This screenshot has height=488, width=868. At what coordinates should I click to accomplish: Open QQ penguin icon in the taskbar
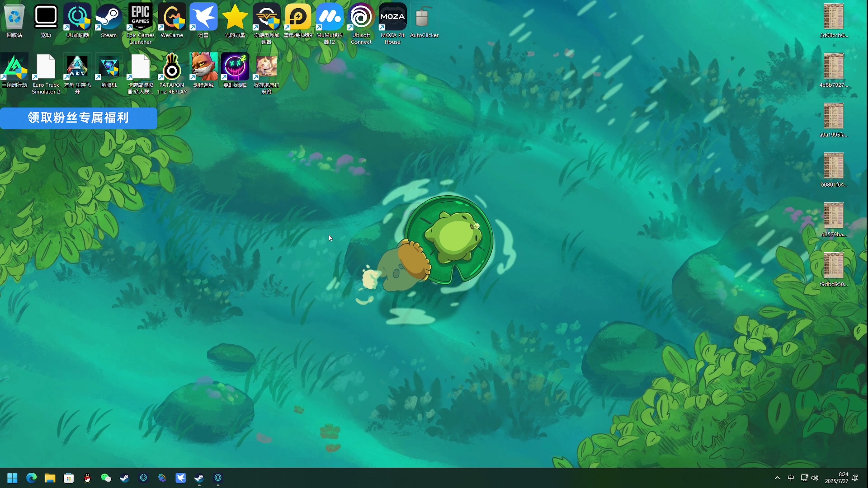tap(87, 478)
